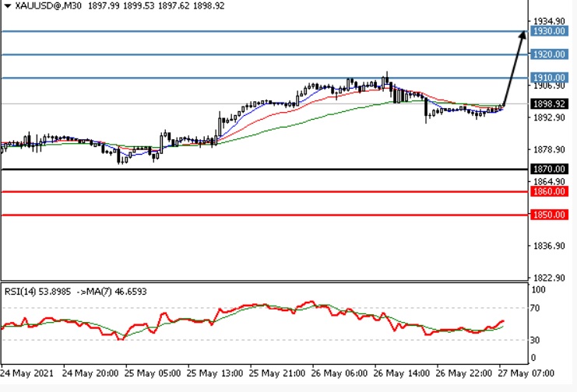Screen dimensions: 577x392
Task: Click the current price label 1898.92
Action: 549,103
